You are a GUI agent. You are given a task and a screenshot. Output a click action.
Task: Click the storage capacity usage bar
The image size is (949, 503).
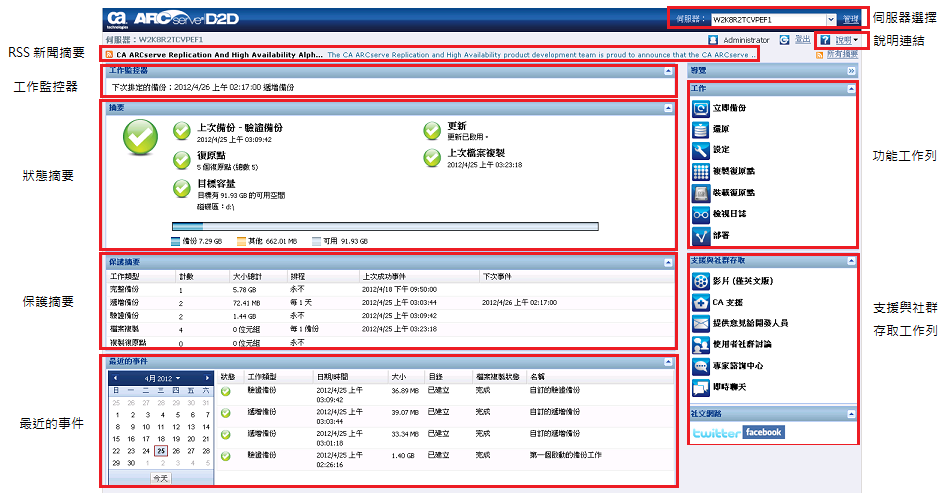point(385,226)
